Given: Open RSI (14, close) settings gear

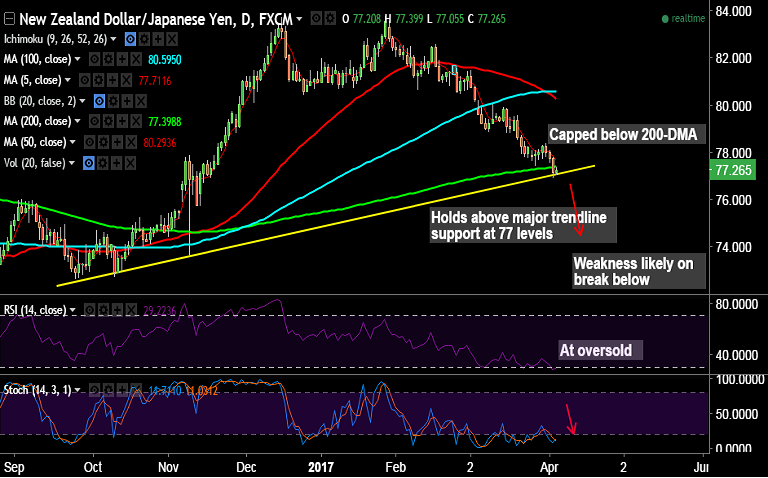Looking at the screenshot, I should [103, 310].
